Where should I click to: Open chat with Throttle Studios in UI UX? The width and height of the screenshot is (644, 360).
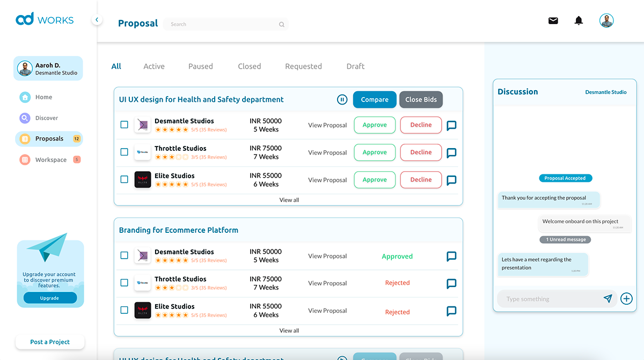point(451,153)
